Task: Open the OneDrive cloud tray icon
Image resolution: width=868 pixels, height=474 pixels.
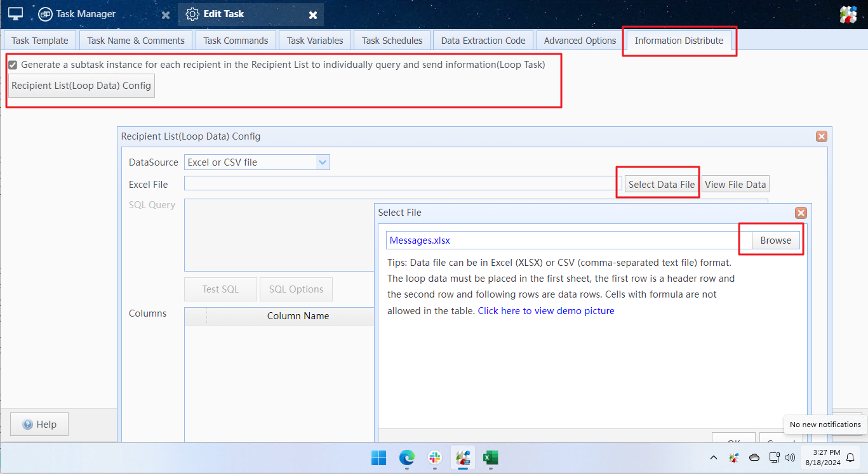Action: tap(754, 458)
